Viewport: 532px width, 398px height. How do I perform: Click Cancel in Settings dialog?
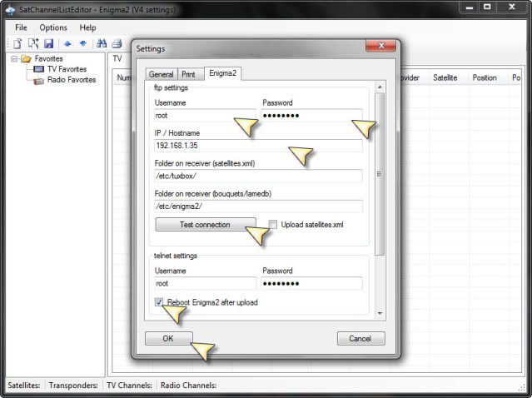pyautogui.click(x=361, y=338)
